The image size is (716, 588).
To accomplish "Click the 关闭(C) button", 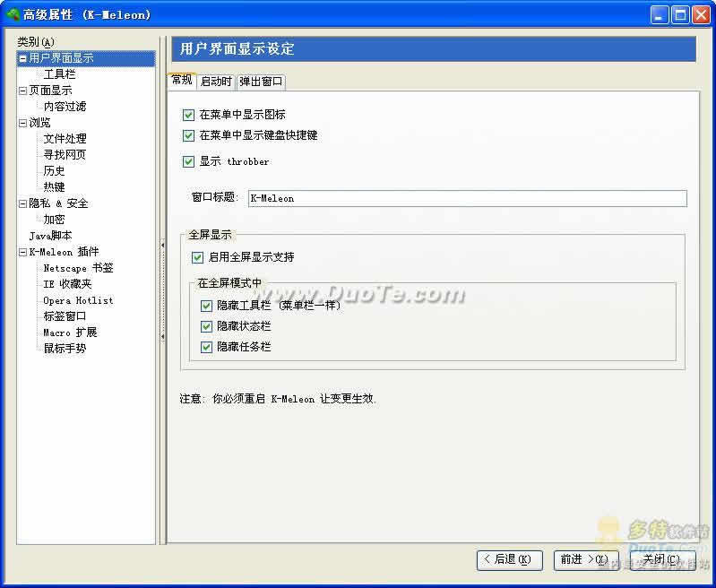I will (x=662, y=559).
